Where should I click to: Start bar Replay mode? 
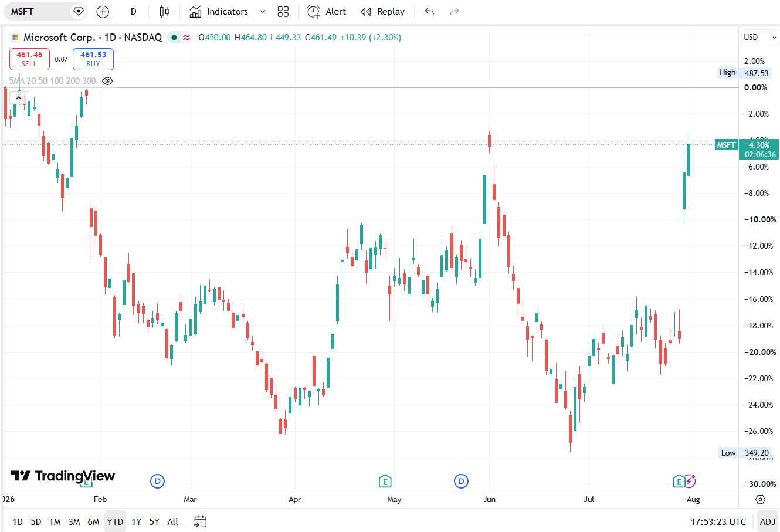click(382, 12)
